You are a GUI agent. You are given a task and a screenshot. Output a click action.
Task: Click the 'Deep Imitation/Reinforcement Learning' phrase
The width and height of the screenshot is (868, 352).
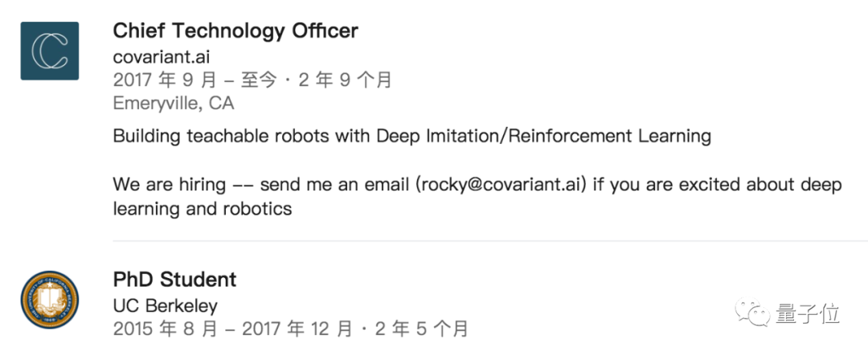[x=543, y=136]
